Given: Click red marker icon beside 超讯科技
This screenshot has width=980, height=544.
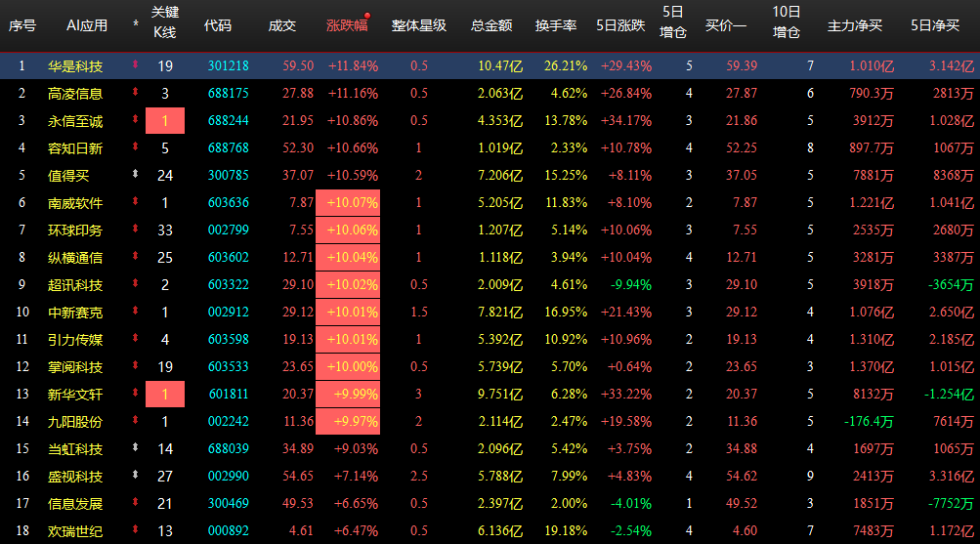Looking at the screenshot, I should [x=135, y=283].
